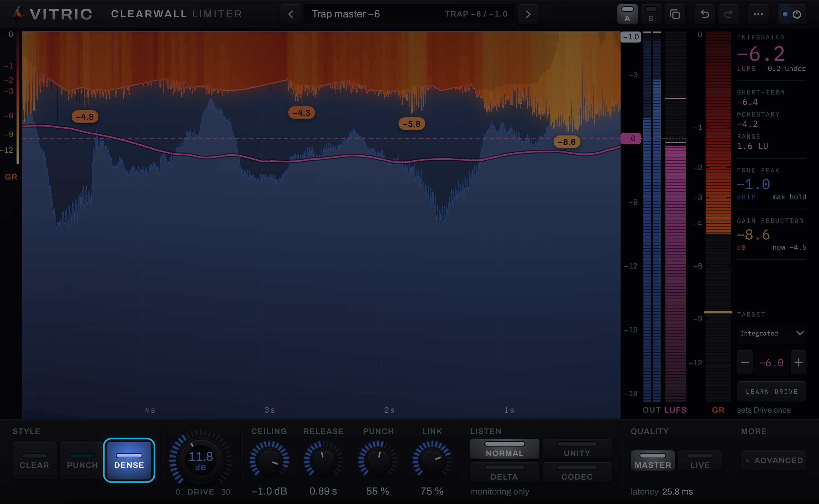Click the Drive knob showing 11.8 dB
This screenshot has height=504, width=819.
[200, 460]
